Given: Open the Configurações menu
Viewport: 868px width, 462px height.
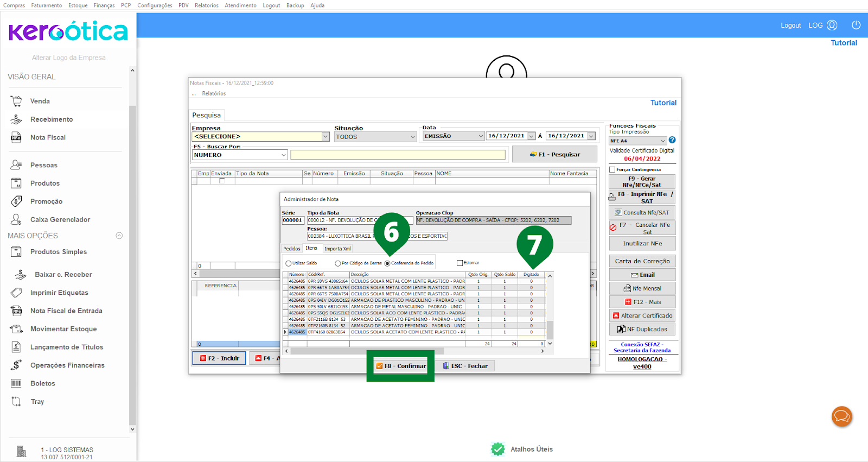Looking at the screenshot, I should (x=155, y=5).
